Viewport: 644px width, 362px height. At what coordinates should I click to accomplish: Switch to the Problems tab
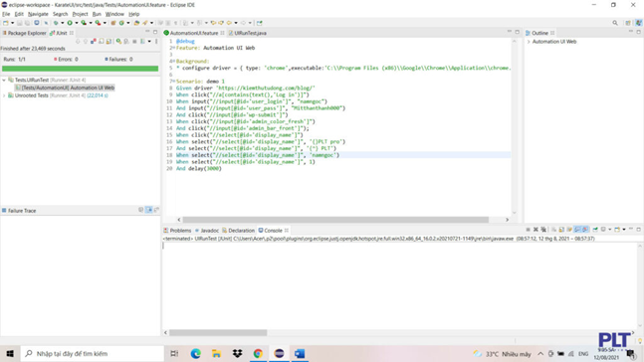pyautogui.click(x=177, y=231)
